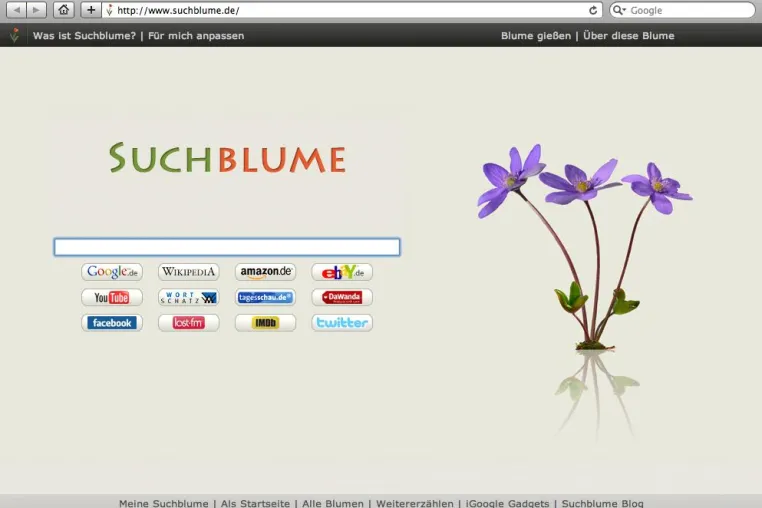Search with the Google.de button
Screen dimensions: 762x508
(x=112, y=272)
